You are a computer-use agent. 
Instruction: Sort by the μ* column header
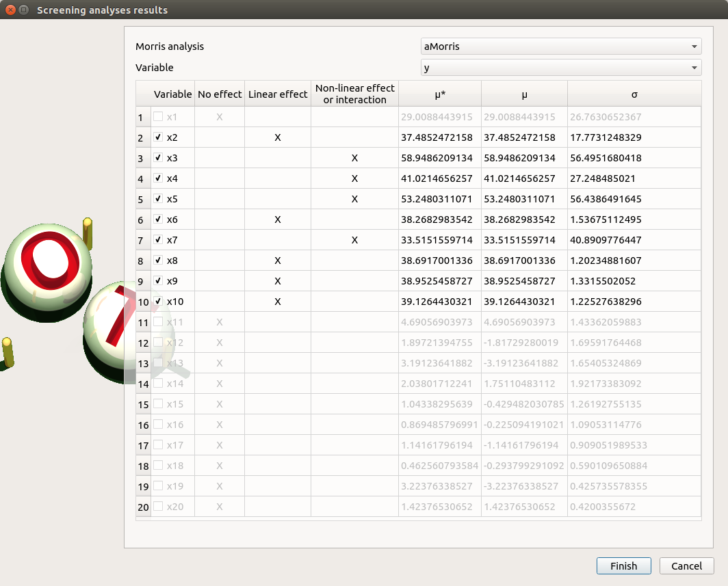point(439,94)
